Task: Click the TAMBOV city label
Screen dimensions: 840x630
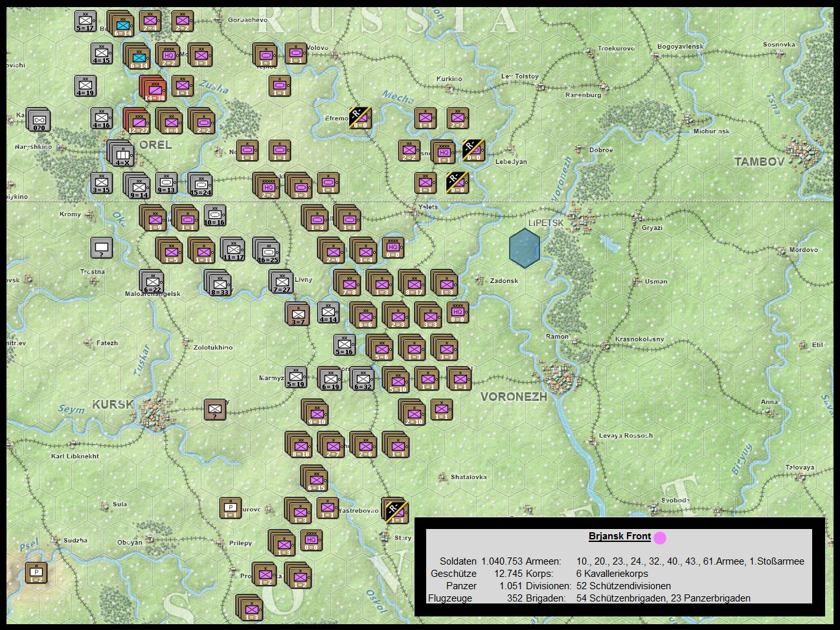Action: 760,162
